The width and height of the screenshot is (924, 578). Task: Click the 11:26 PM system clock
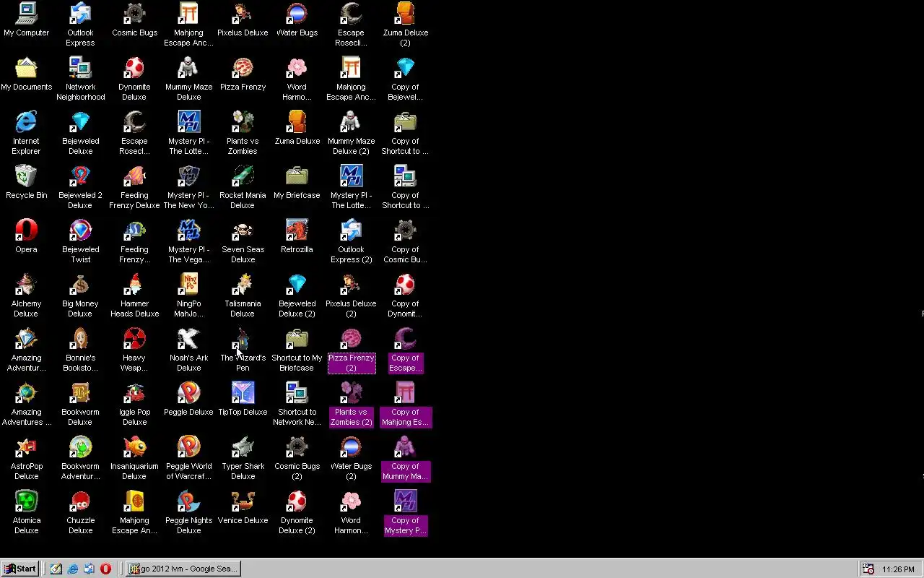(898, 569)
